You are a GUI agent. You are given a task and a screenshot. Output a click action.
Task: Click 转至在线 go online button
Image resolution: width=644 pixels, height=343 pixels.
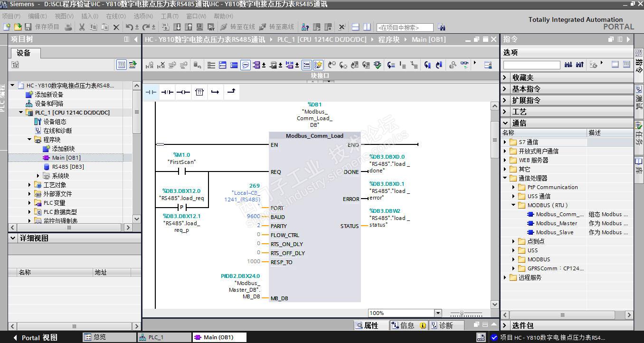click(237, 27)
